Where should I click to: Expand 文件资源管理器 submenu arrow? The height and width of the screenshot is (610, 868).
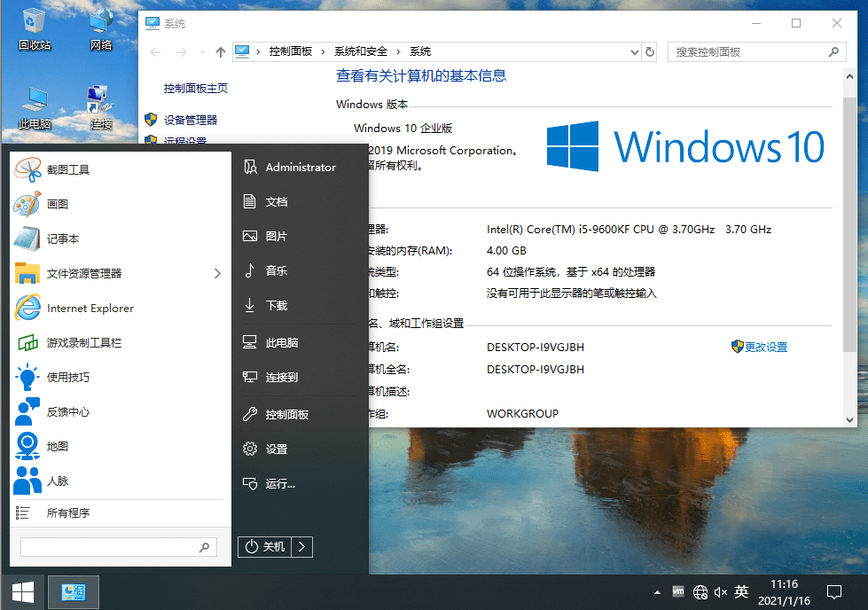tap(217, 273)
